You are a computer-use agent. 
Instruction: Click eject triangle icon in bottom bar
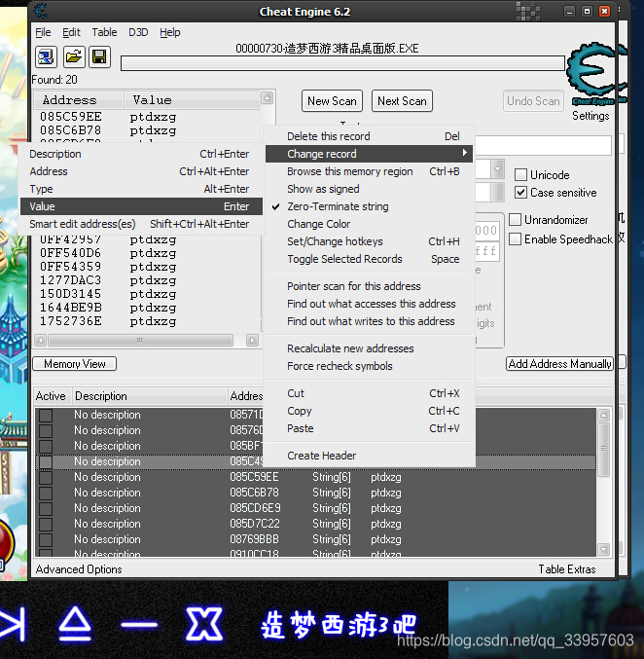pos(75,624)
